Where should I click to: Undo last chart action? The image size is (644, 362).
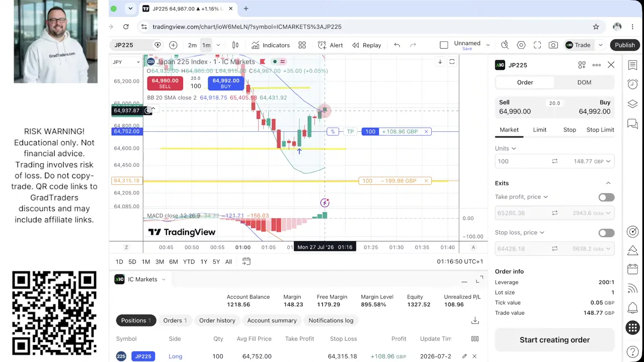pyautogui.click(x=397, y=45)
